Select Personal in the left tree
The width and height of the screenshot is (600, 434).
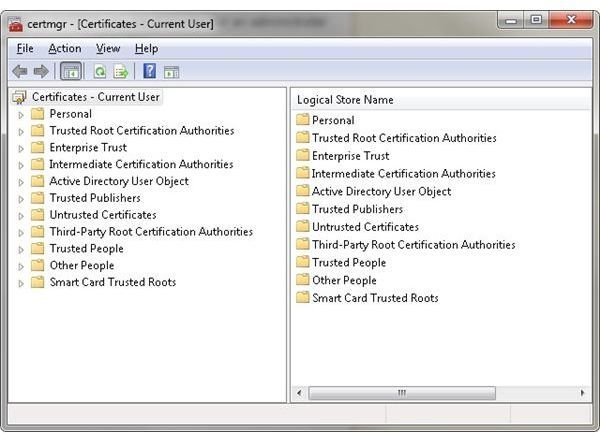coord(71,114)
